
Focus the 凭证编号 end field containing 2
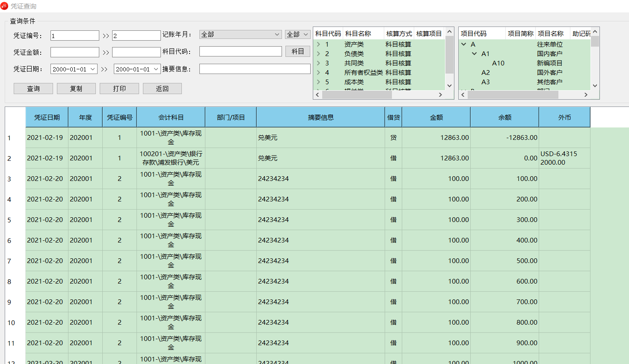point(136,36)
